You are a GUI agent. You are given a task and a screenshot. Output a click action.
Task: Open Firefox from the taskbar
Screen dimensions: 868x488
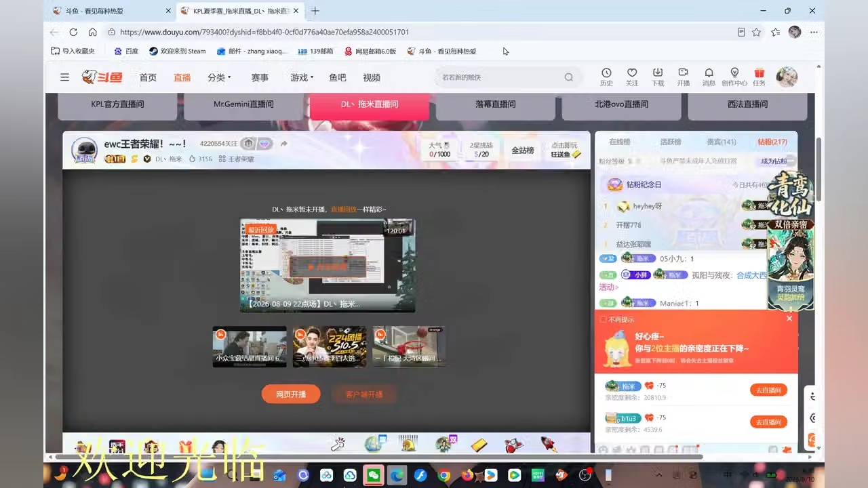tap(467, 475)
